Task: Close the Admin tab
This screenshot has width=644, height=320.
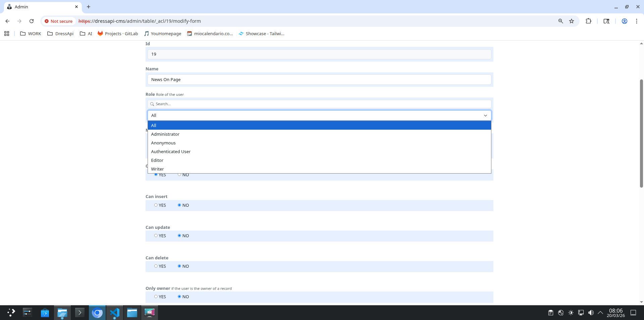Action: (x=76, y=7)
